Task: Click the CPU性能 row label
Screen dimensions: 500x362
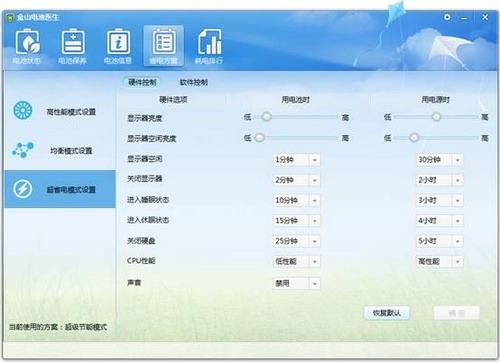Action: 141,261
